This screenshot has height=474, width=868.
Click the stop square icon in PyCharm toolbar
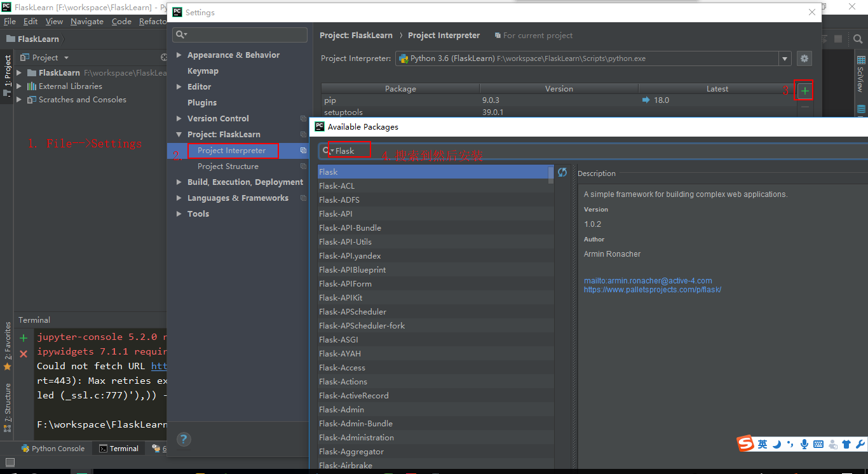click(839, 39)
